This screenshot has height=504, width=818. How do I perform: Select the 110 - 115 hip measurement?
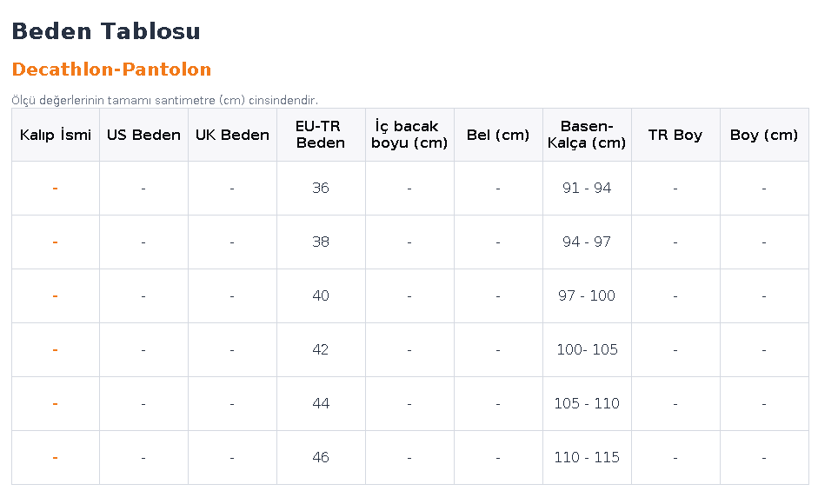pyautogui.click(x=587, y=458)
